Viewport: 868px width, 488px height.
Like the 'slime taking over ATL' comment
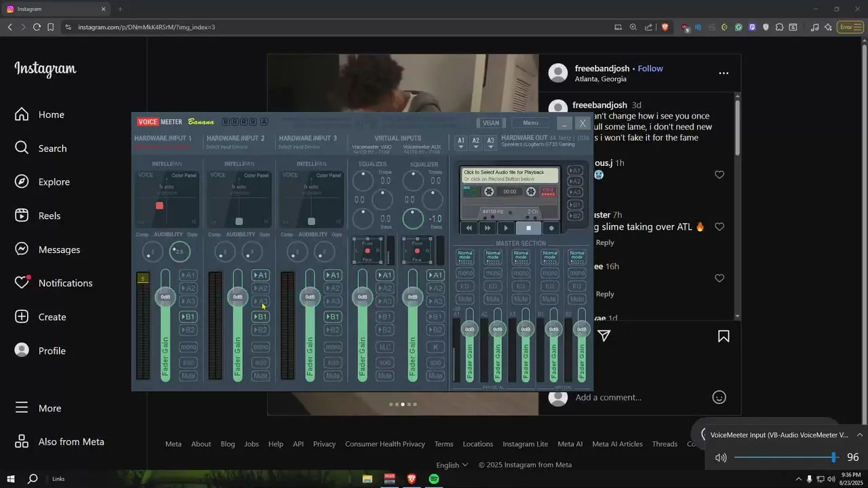pyautogui.click(x=719, y=227)
